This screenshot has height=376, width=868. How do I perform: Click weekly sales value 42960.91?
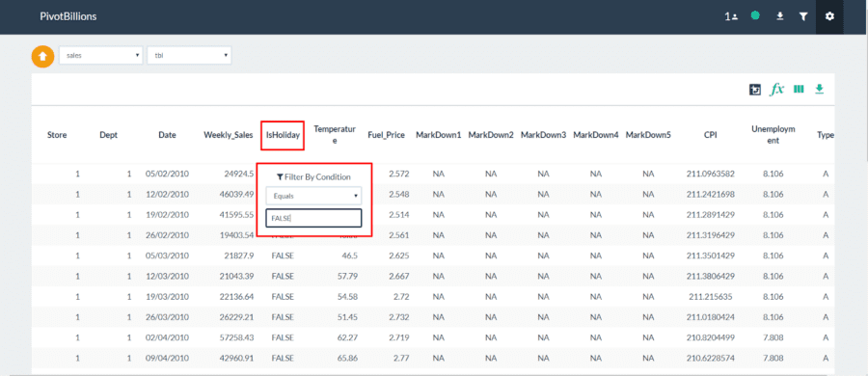click(236, 359)
